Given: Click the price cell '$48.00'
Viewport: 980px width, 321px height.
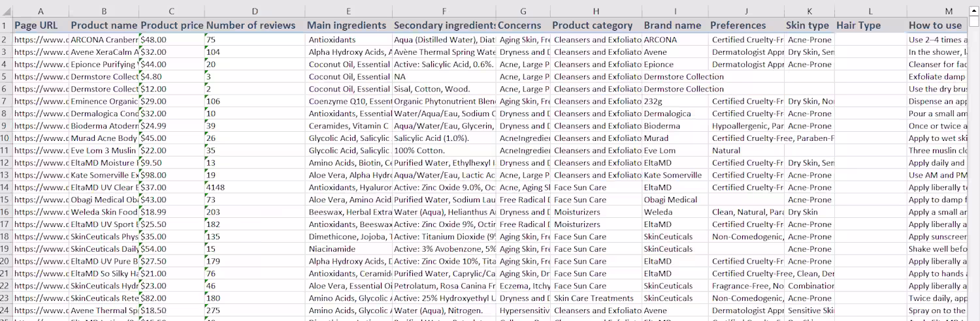Looking at the screenshot, I should tap(171, 40).
